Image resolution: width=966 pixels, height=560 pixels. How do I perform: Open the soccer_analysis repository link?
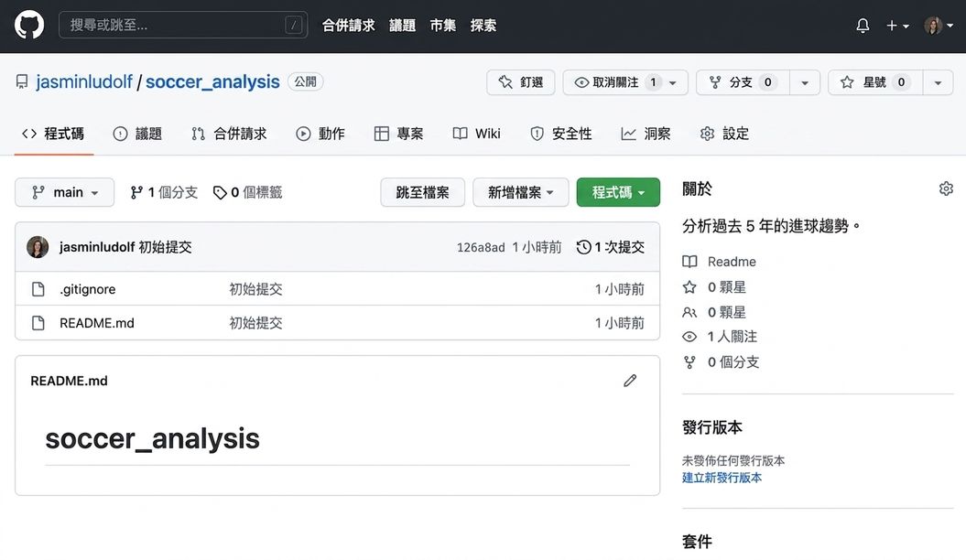[212, 81]
